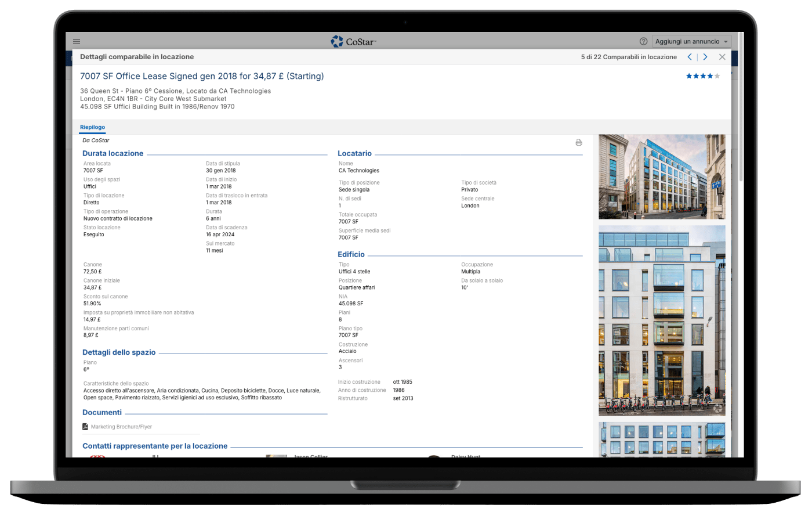812x519 pixels.
Task: Click the CoStar logo
Action: coord(353,42)
